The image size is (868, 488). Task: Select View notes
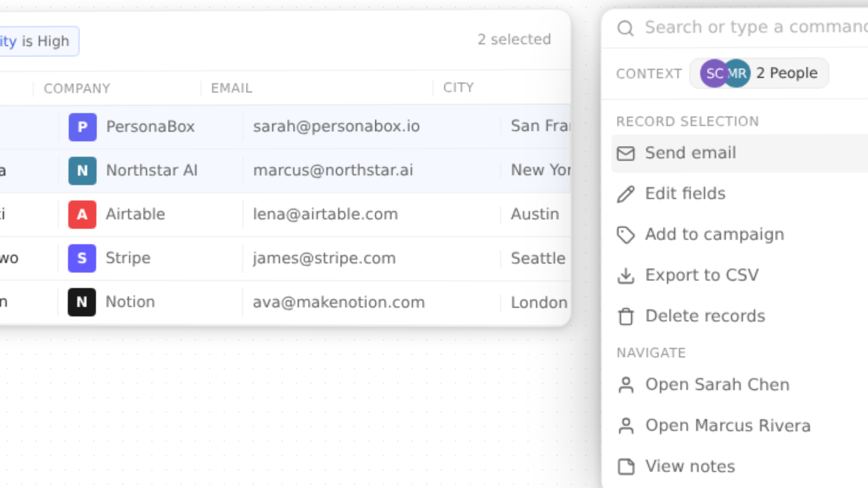(690, 466)
